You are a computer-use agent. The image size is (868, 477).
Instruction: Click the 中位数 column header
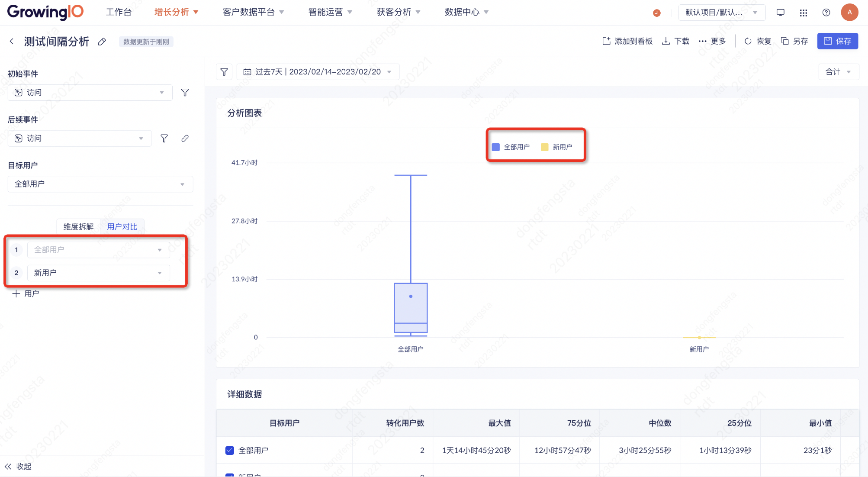point(660,423)
